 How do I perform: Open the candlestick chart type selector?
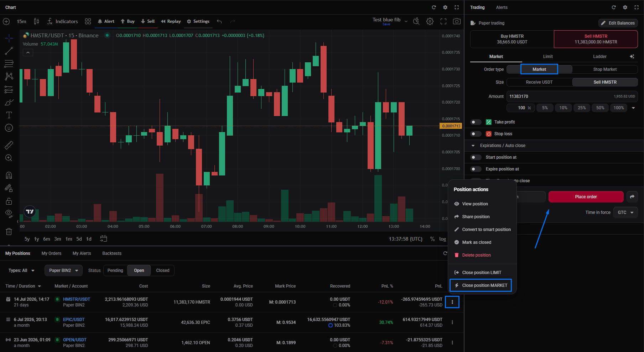(x=36, y=21)
